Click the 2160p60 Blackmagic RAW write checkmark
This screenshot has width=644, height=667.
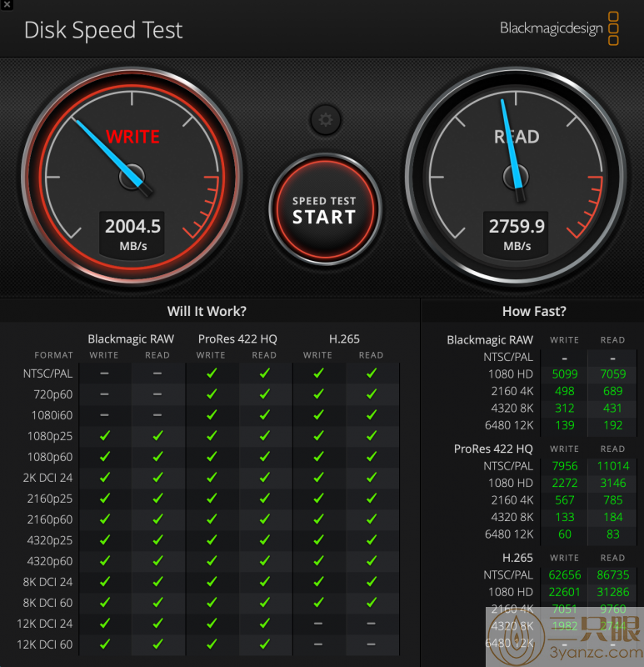105,519
